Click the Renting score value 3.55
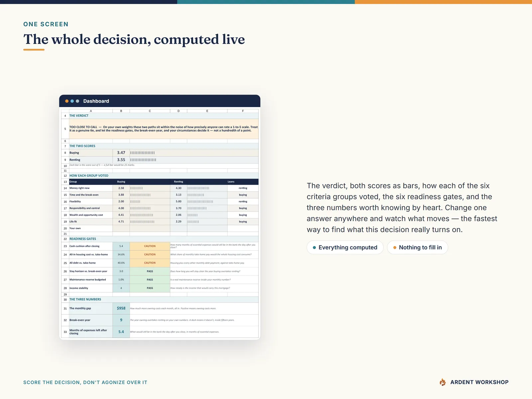Screen dimensions: 532x399 121,160
